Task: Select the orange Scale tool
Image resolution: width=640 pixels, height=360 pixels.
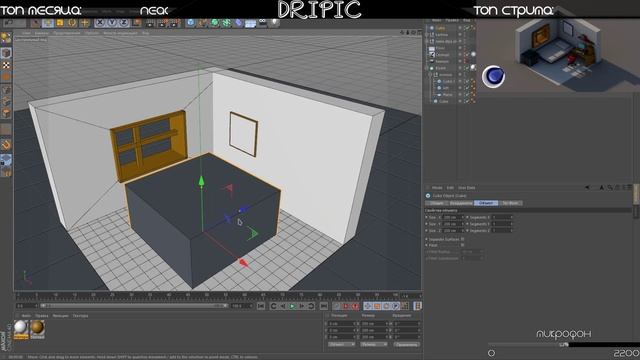Action: (x=60, y=22)
